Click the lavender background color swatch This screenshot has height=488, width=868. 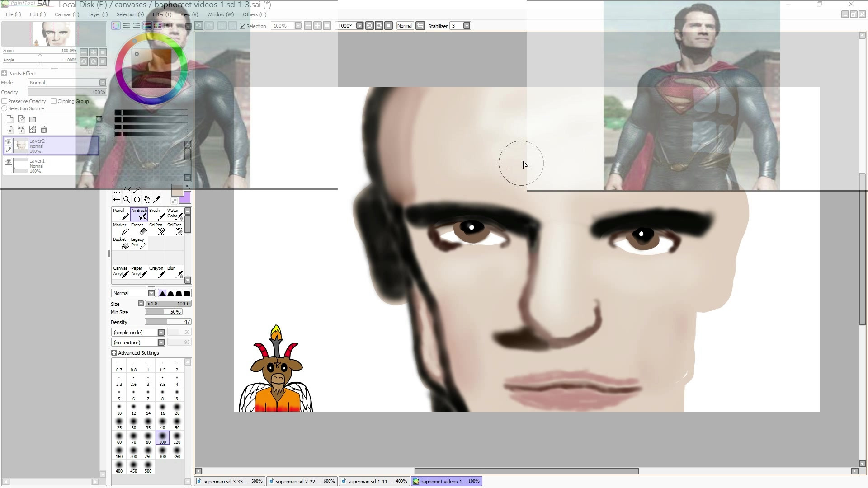(186, 198)
